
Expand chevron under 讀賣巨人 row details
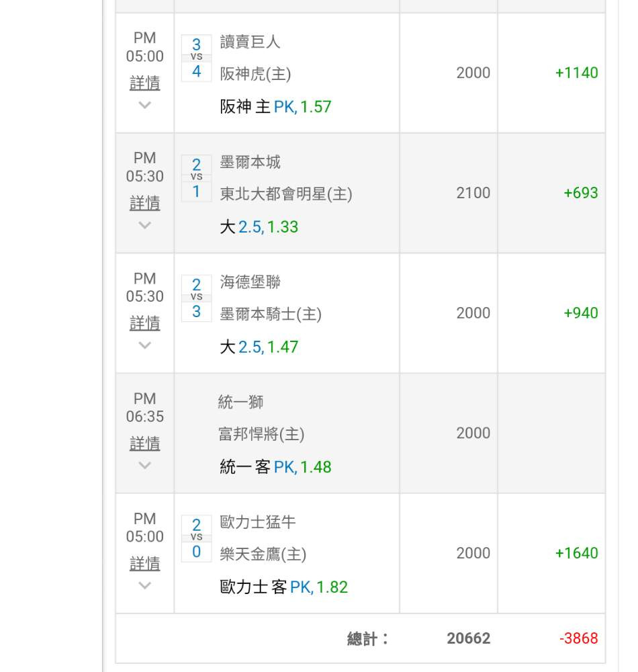145,105
